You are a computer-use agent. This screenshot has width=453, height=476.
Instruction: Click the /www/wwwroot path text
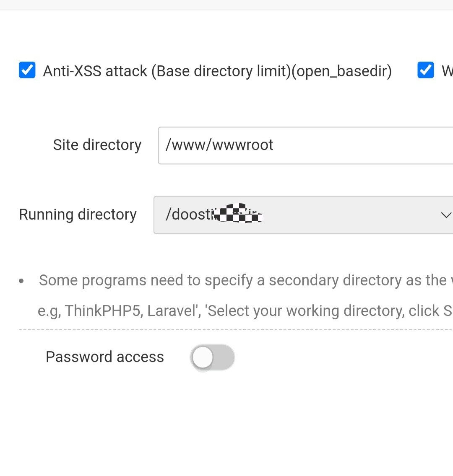pyautogui.click(x=219, y=145)
